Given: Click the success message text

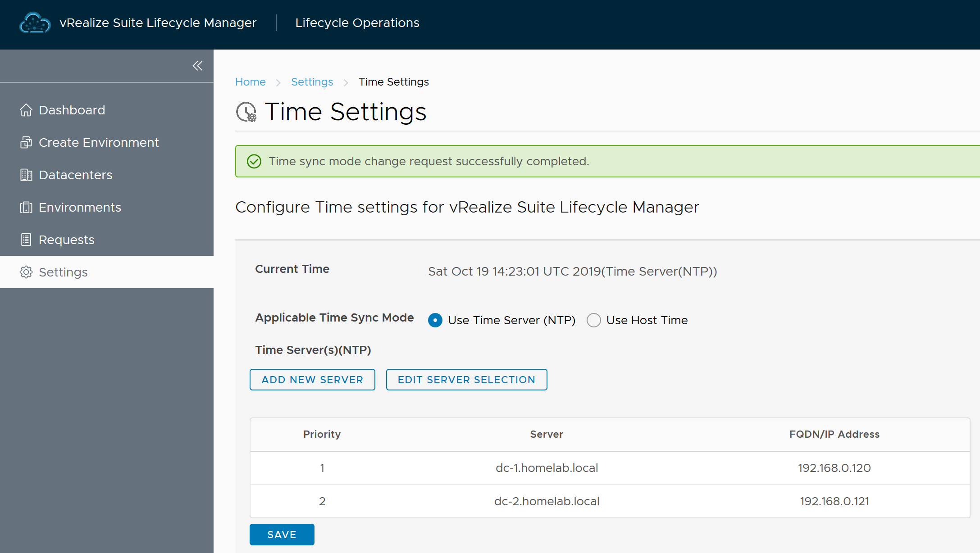Looking at the screenshot, I should coord(429,161).
